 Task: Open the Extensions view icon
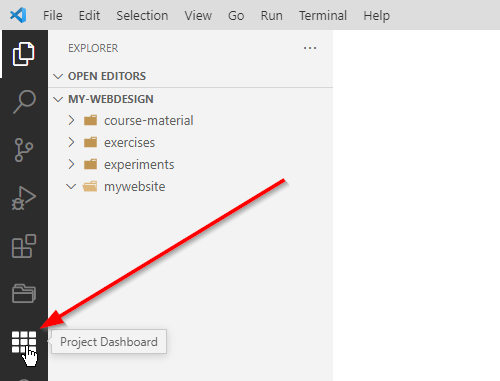coord(24,246)
